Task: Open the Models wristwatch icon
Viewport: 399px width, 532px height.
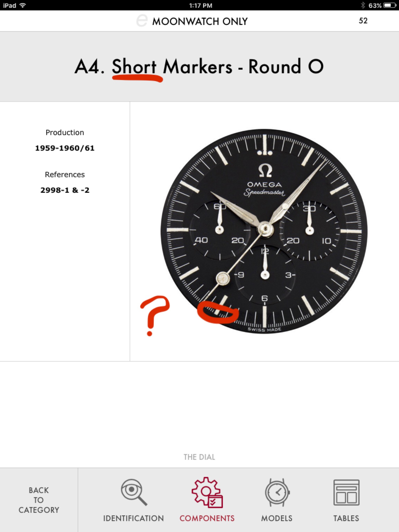Action: 277,492
